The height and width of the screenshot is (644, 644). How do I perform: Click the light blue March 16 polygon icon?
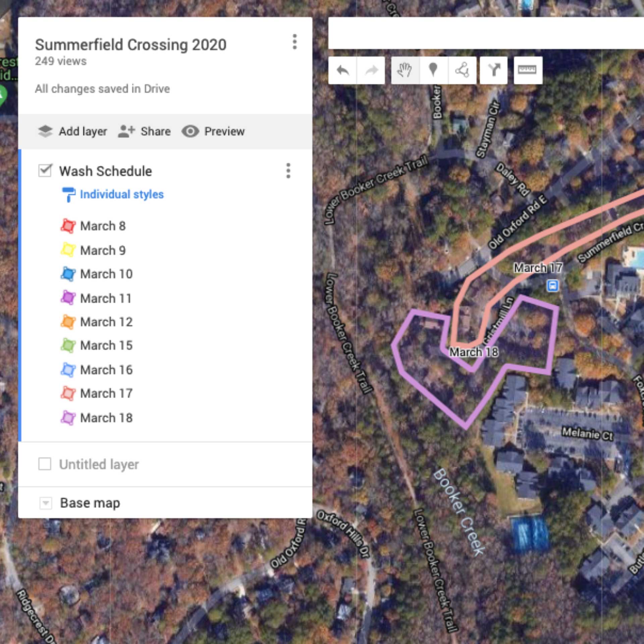click(68, 370)
